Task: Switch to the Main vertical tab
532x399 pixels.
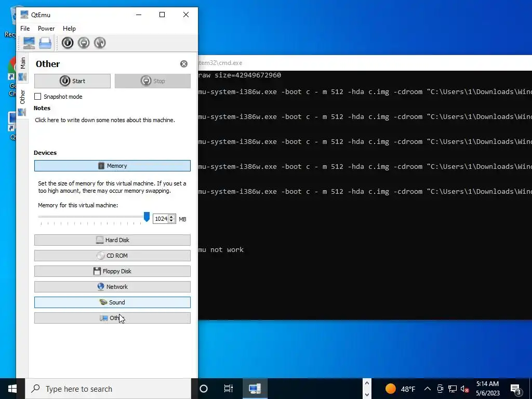Action: 22,69
